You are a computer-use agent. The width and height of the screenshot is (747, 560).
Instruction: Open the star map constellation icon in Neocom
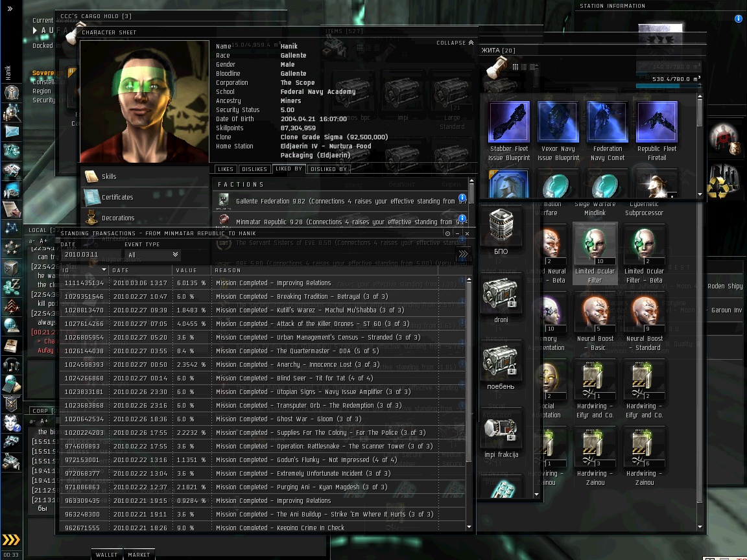coord(12,228)
